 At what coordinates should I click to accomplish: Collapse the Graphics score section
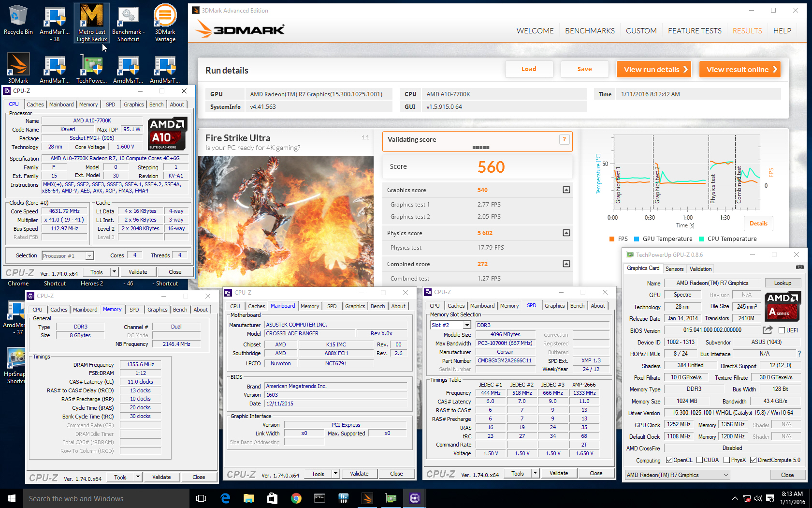[566, 190]
